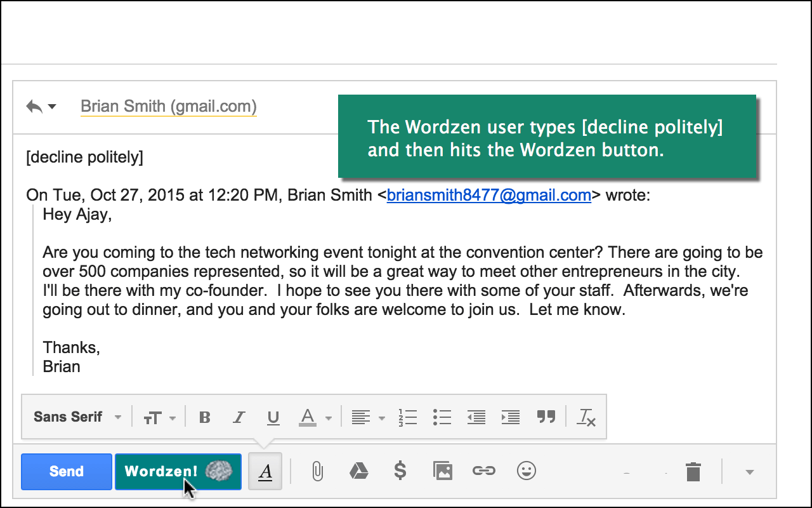Open the emoji picker

526,471
